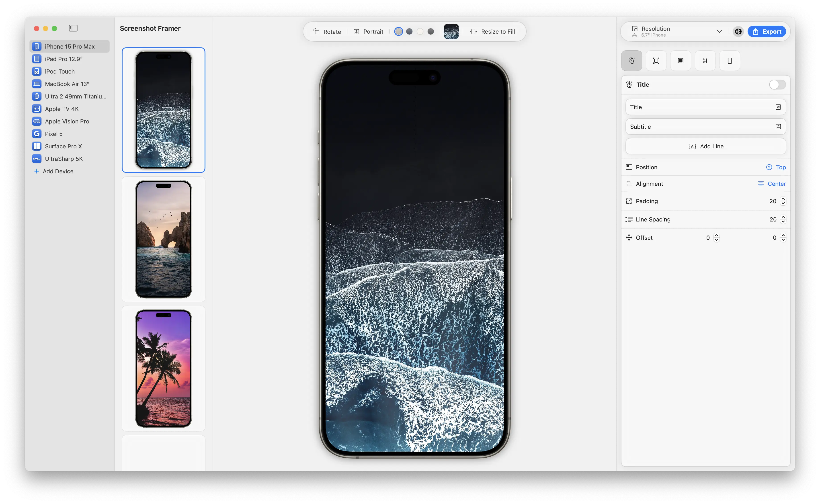Select the white titanium color option

point(420,32)
